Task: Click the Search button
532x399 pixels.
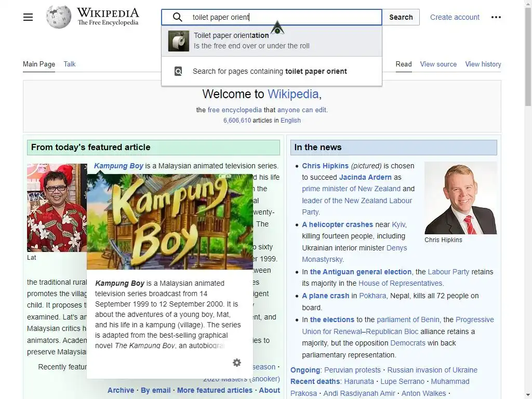Action: coord(401,17)
